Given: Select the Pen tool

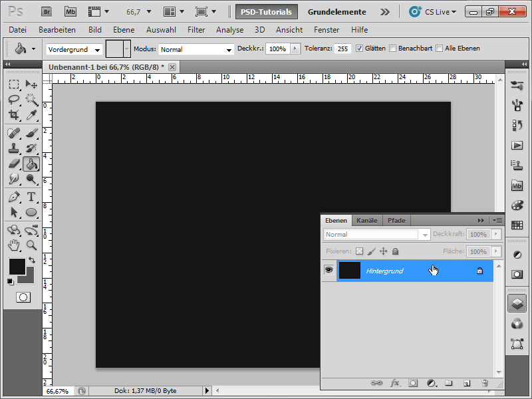Looking at the screenshot, I should click(x=14, y=197).
